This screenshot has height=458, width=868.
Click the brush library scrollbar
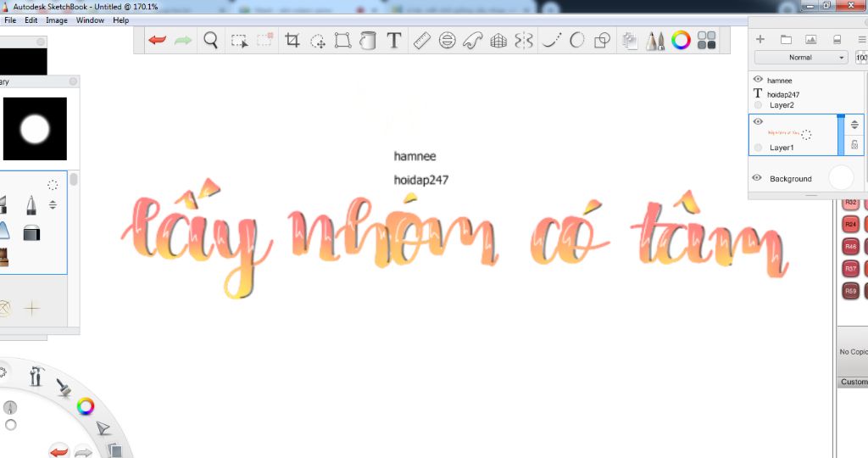pyautogui.click(x=74, y=179)
